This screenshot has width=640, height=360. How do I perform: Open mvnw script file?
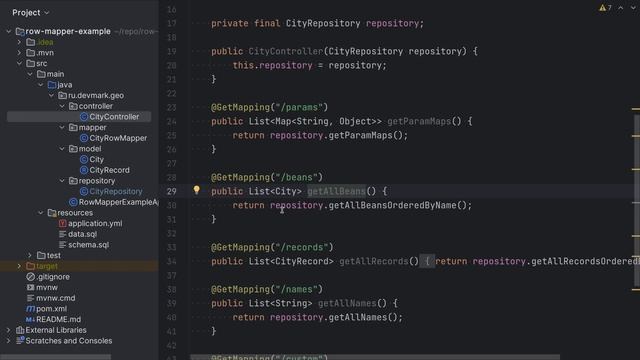pos(47,287)
